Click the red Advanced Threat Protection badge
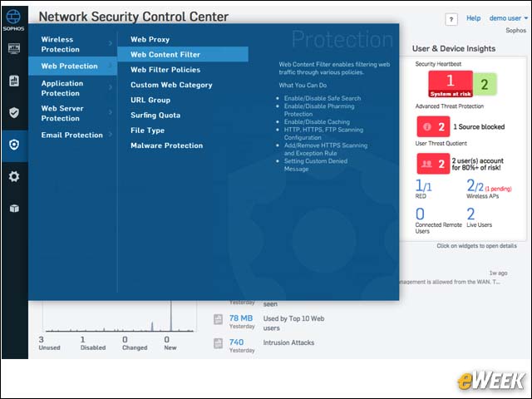 point(433,126)
